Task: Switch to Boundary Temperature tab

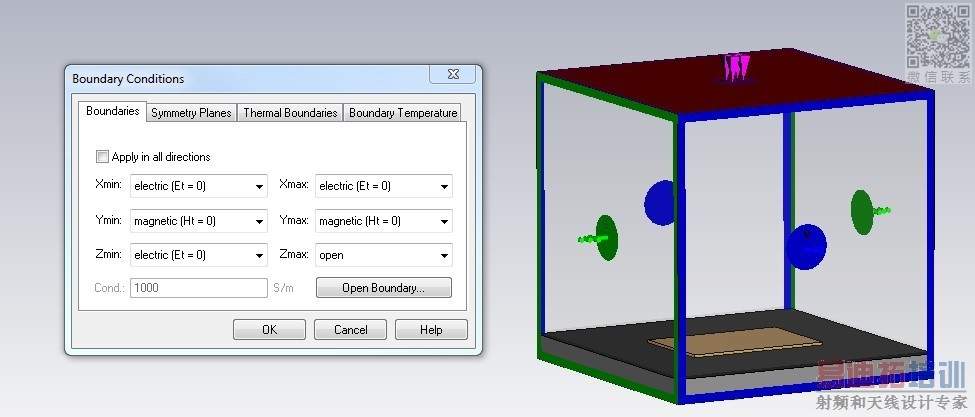Action: pos(402,112)
